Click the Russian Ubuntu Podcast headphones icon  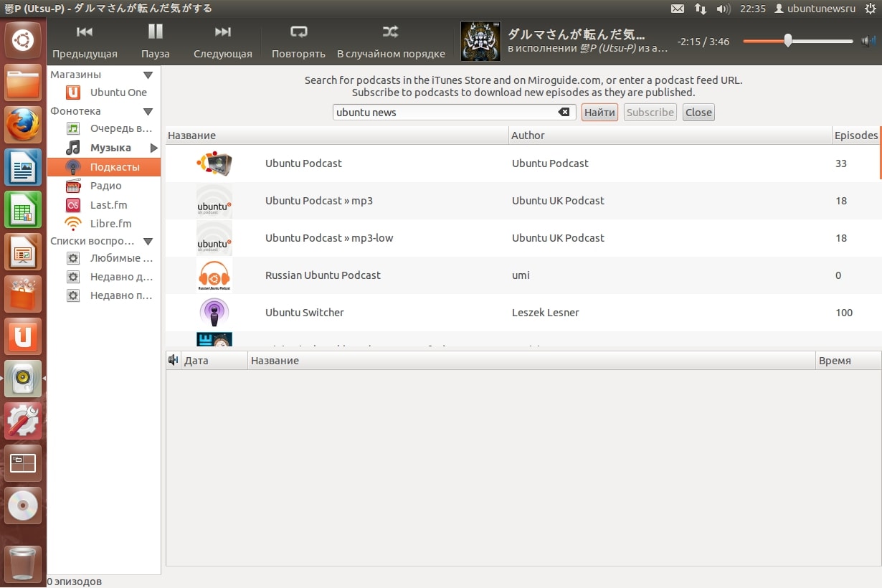(214, 275)
